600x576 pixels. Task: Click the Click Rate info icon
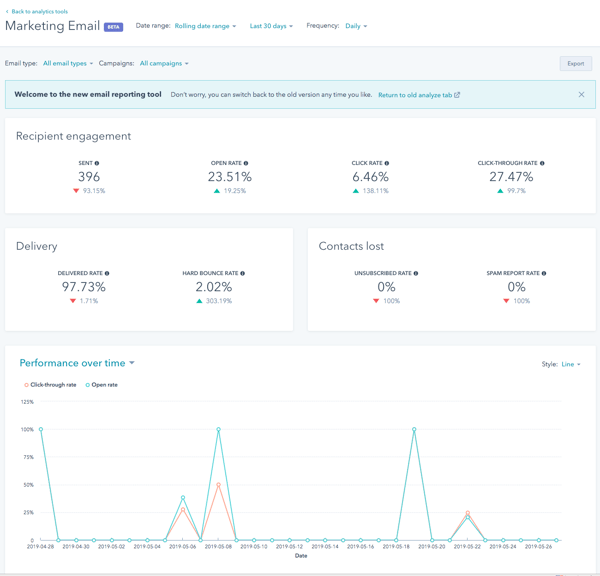point(387,163)
